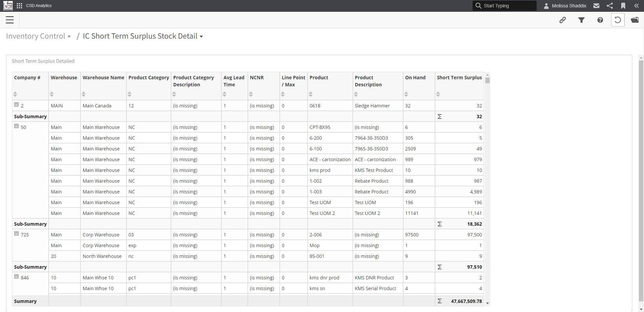The width and height of the screenshot is (644, 312).
Task: Collapse the company 725 group
Action: (x=16, y=234)
